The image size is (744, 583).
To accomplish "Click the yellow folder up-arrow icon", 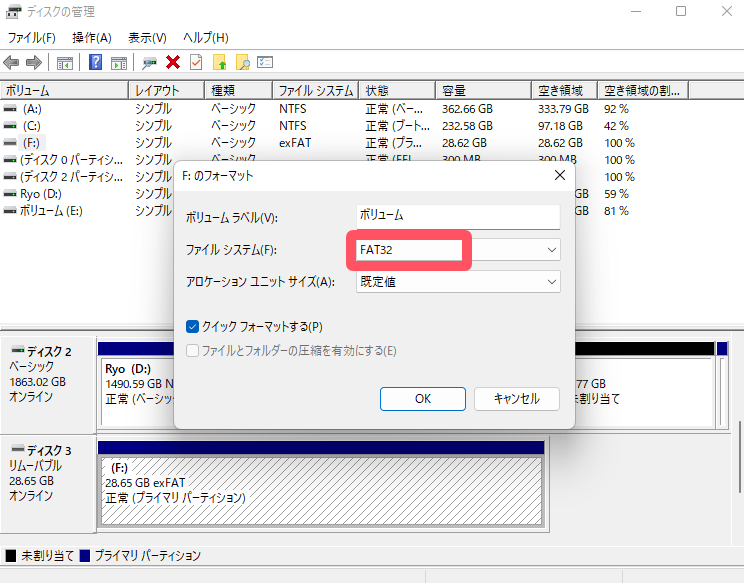I will (219, 62).
